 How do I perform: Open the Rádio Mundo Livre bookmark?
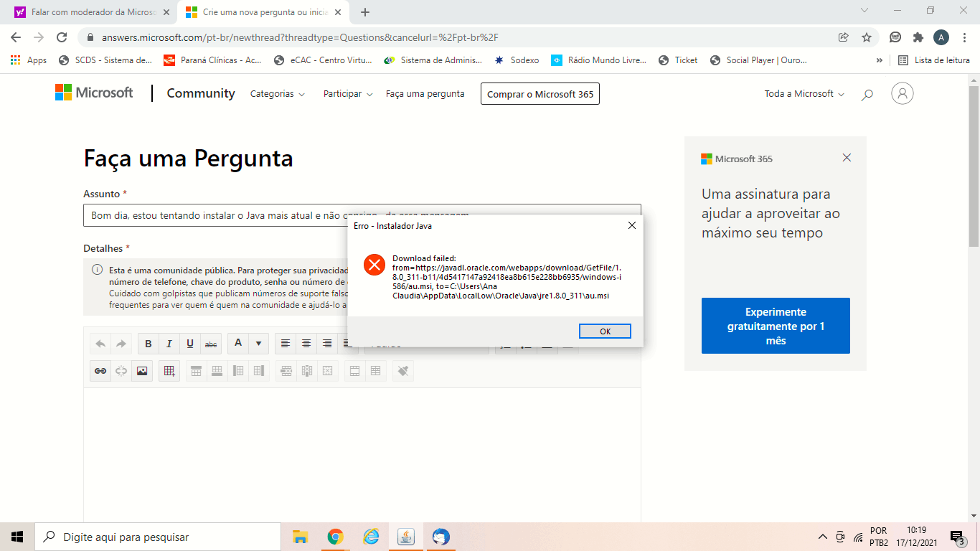(x=599, y=60)
